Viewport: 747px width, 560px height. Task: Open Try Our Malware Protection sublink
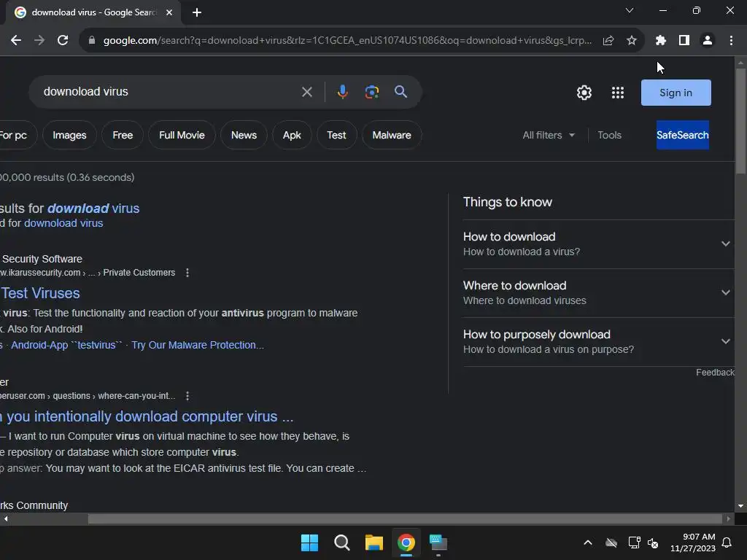coord(197,345)
